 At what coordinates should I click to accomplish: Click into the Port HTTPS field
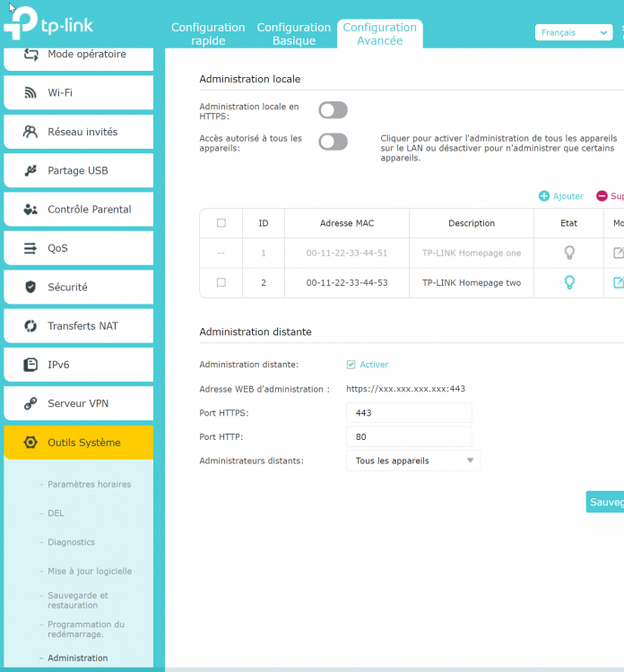click(409, 413)
